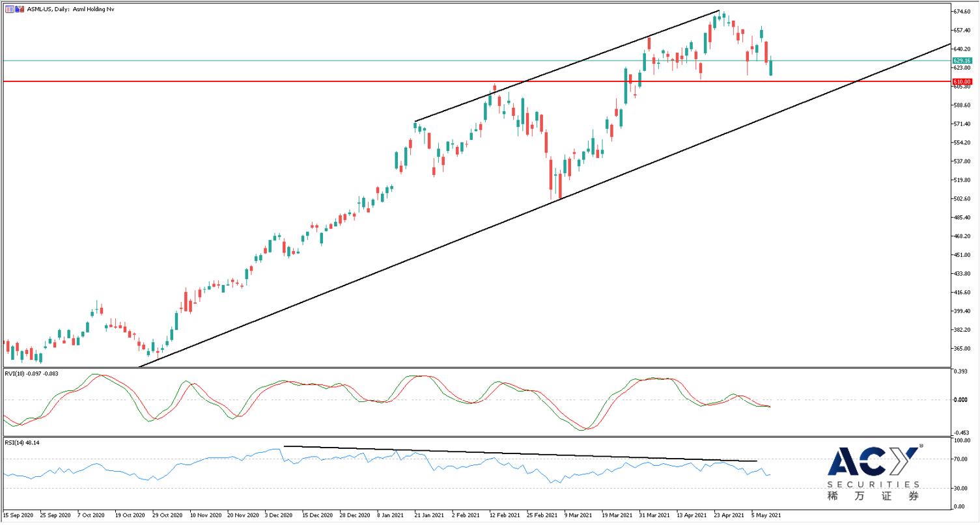Click the '5 May 2021' date label
This screenshot has width=980, height=525.
[766, 515]
